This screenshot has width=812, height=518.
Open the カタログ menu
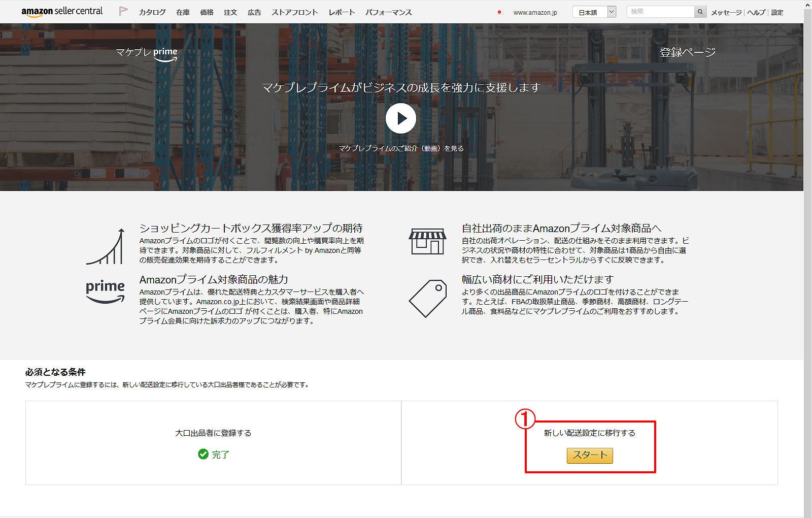click(x=152, y=12)
